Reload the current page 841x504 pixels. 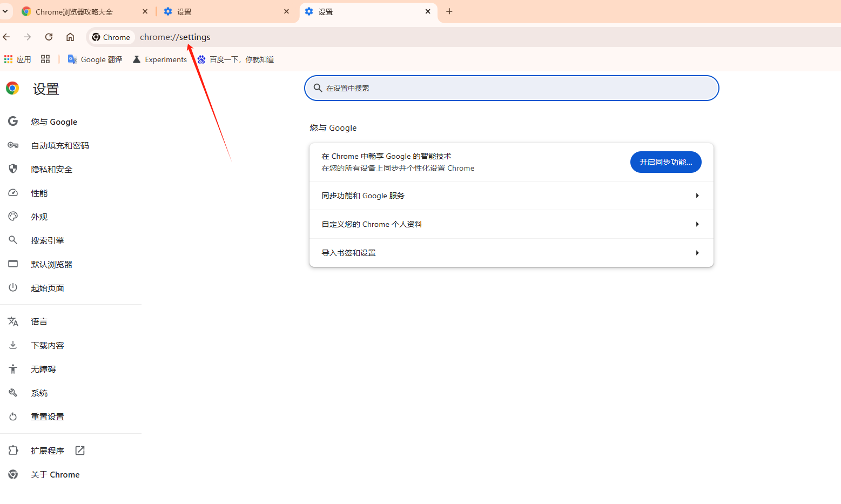(x=49, y=37)
